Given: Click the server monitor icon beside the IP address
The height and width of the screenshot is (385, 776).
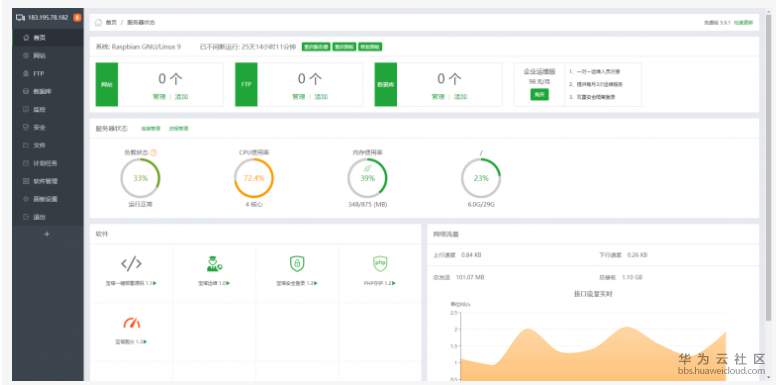Looking at the screenshot, I should pyautogui.click(x=20, y=17).
